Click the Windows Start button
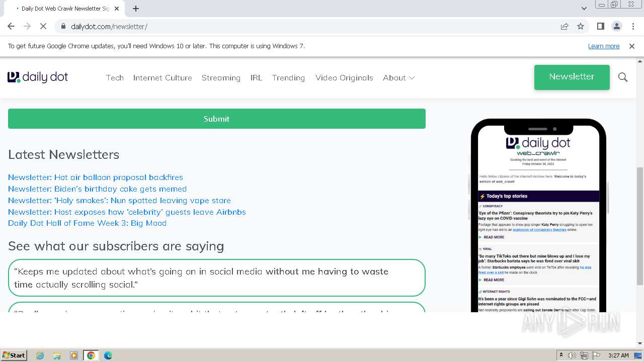The width and height of the screenshot is (644, 362). tap(14, 355)
